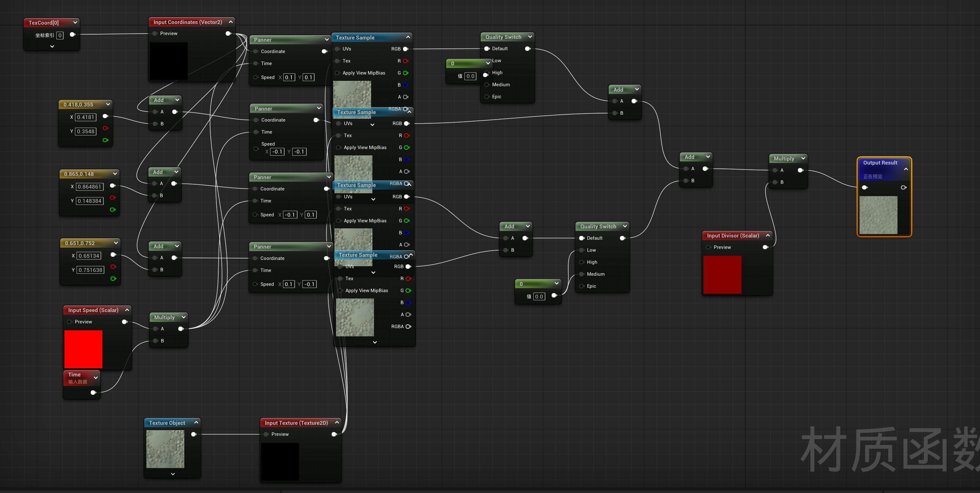Image resolution: width=980 pixels, height=493 pixels.
Task: Collapse the Texture Object node
Action: 196,423
